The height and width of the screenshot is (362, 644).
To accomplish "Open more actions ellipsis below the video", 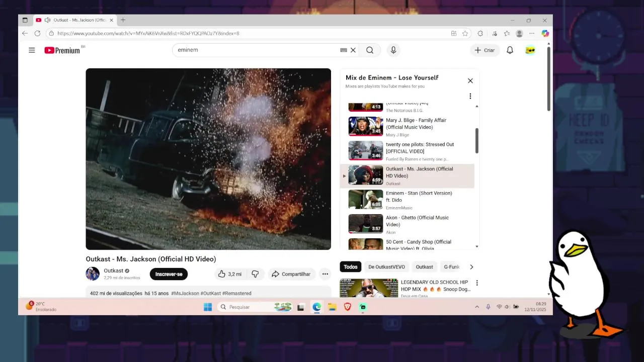I will 325,274.
